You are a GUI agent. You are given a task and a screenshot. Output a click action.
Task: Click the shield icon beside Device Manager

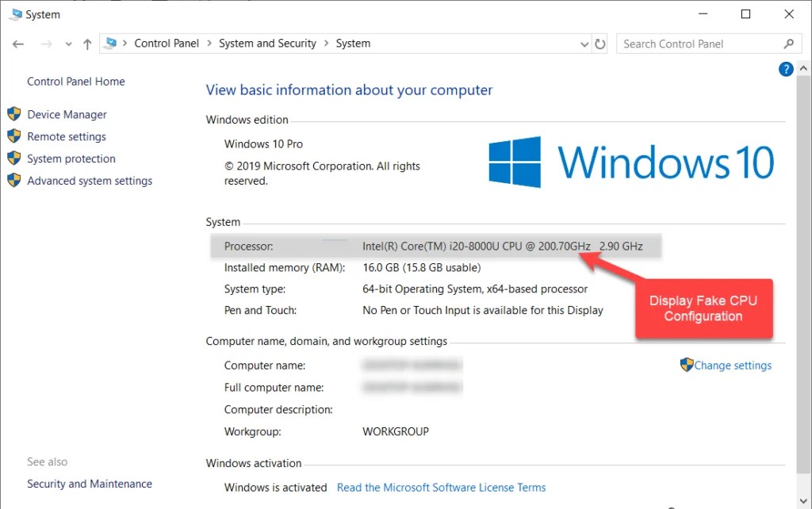13,114
